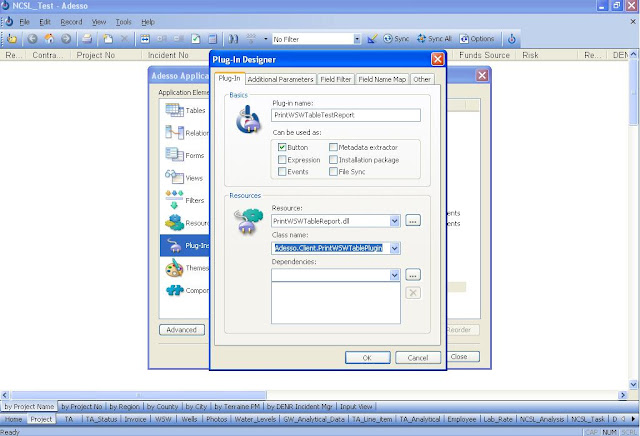Click the Adesso logo icon at toolbar end

click(511, 39)
